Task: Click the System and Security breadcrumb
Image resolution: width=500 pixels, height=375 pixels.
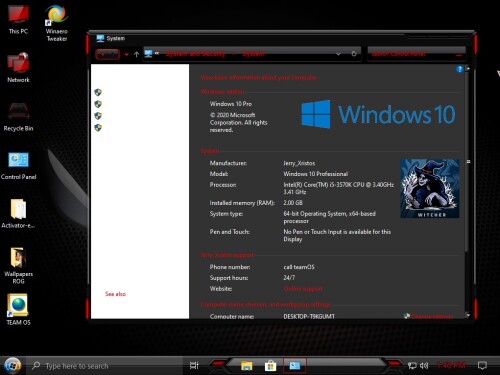Action: [x=195, y=54]
